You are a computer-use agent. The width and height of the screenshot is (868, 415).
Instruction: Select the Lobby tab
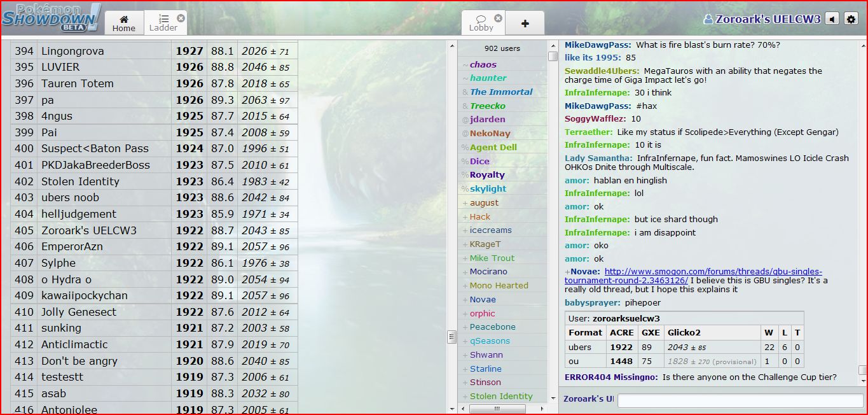coord(481,23)
